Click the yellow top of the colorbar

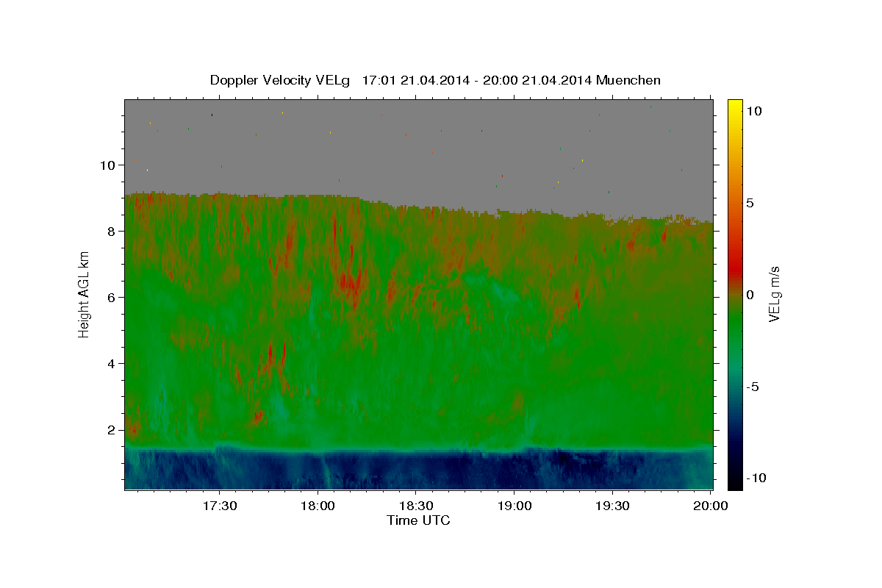coord(735,107)
